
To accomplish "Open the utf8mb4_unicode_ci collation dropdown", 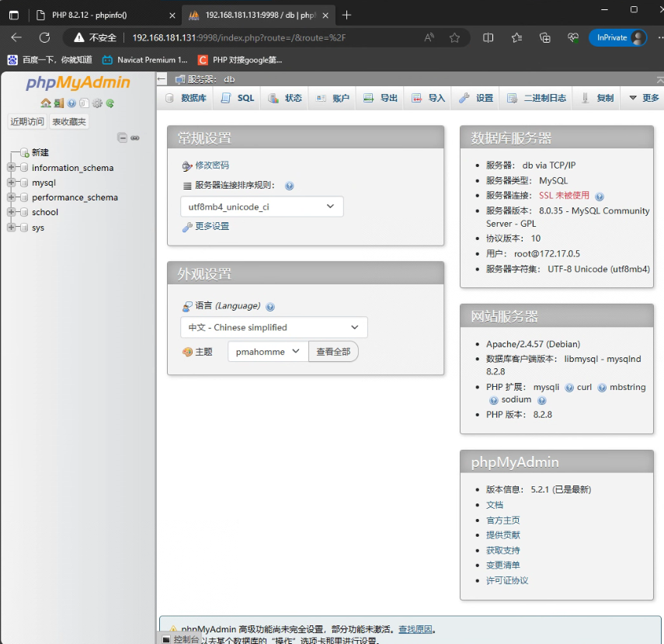I will pos(262,207).
